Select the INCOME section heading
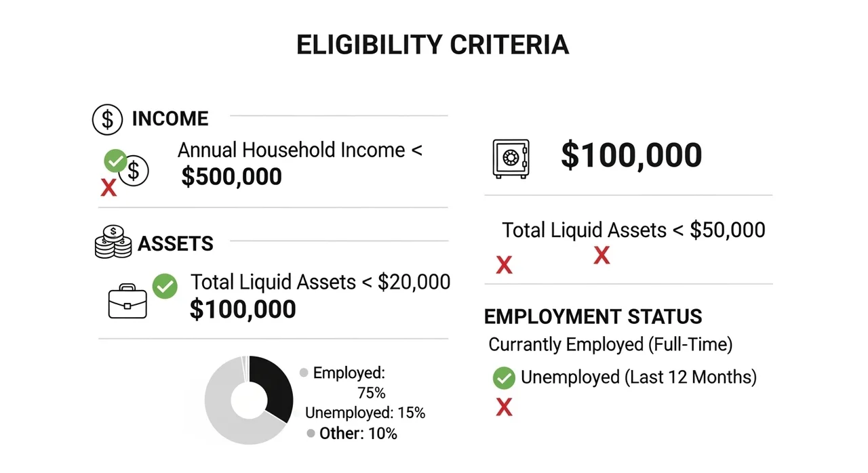This screenshot has width=868, height=473. pos(170,119)
